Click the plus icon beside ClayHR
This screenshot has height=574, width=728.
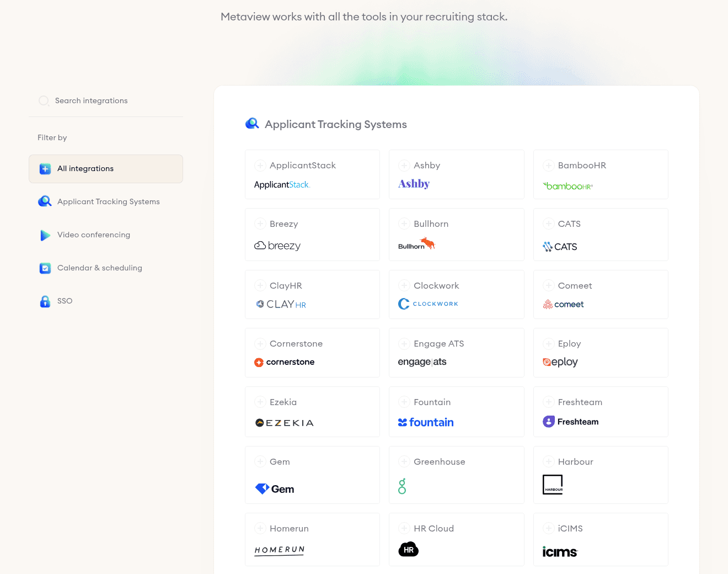point(260,286)
